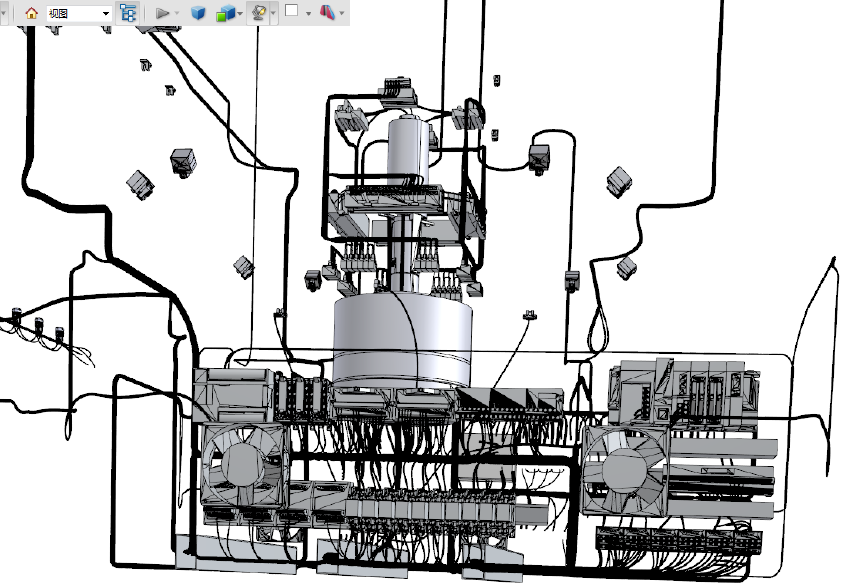The height and width of the screenshot is (588, 845).
Task: Click the white background color swatch
Action: pyautogui.click(x=292, y=11)
